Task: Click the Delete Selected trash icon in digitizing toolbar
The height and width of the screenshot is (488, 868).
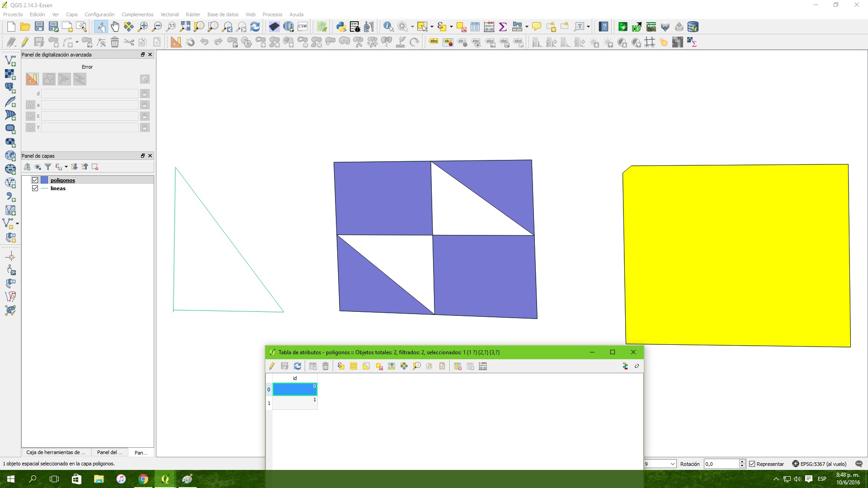Action: pyautogui.click(x=115, y=42)
